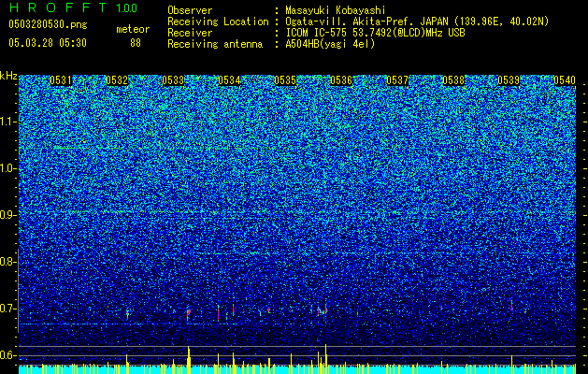Click the 0535 time marker
The image size is (588, 374).
coord(285,80)
